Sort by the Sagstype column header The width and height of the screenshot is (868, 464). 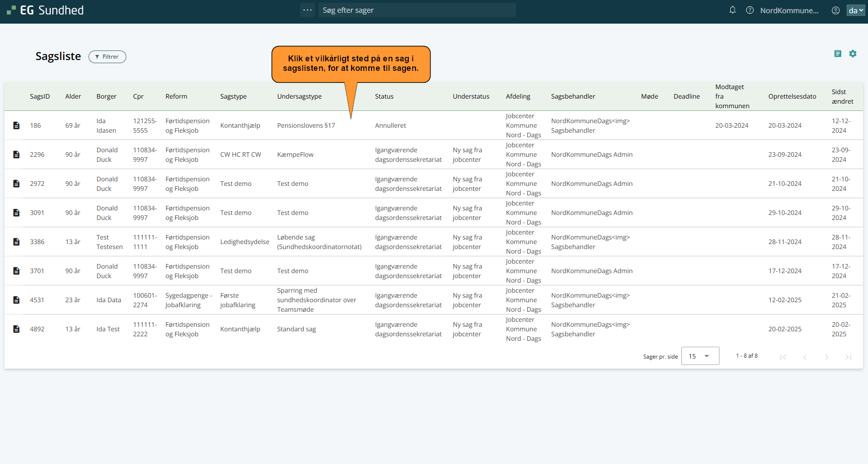[233, 96]
